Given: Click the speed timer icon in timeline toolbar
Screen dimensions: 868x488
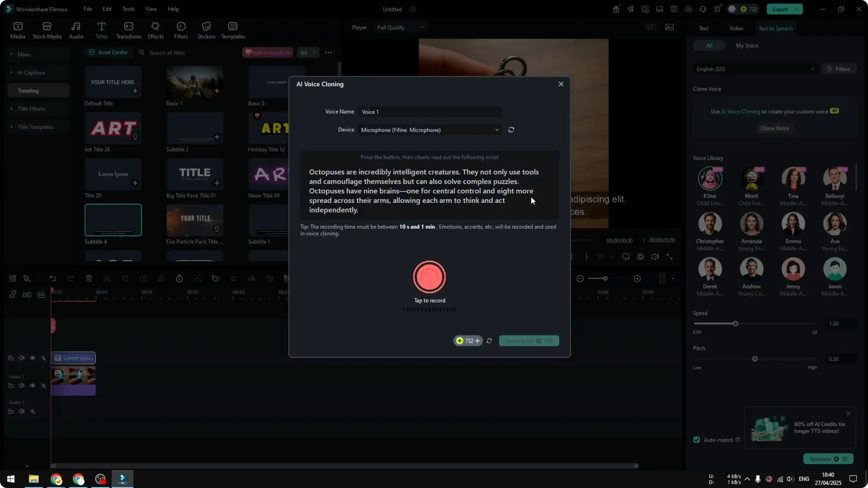Looking at the screenshot, I should (179, 278).
